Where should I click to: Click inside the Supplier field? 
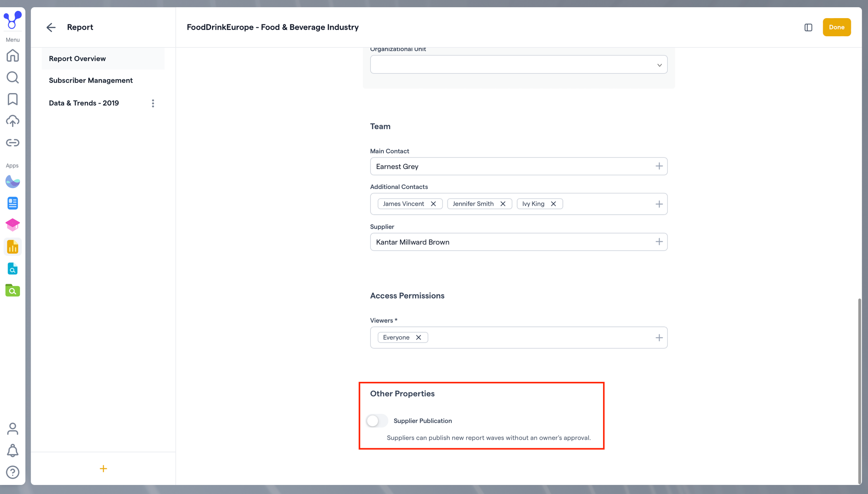coord(511,242)
